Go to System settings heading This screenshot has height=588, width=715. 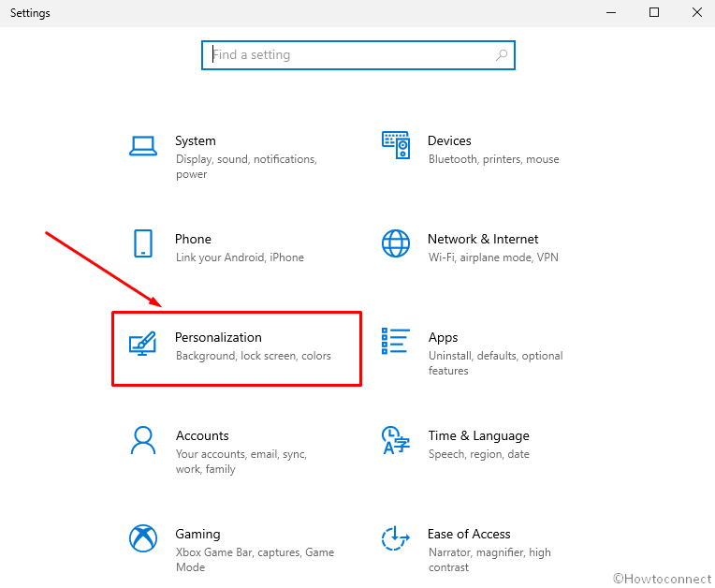click(x=196, y=141)
